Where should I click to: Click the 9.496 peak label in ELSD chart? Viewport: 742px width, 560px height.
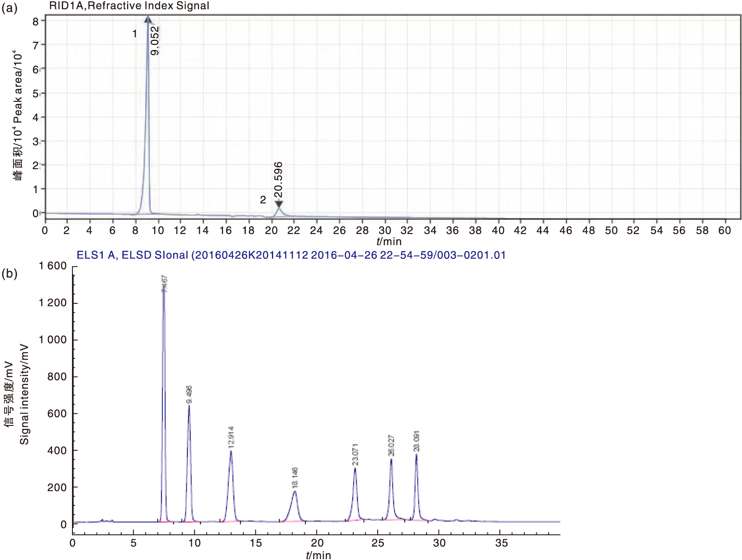point(189,395)
